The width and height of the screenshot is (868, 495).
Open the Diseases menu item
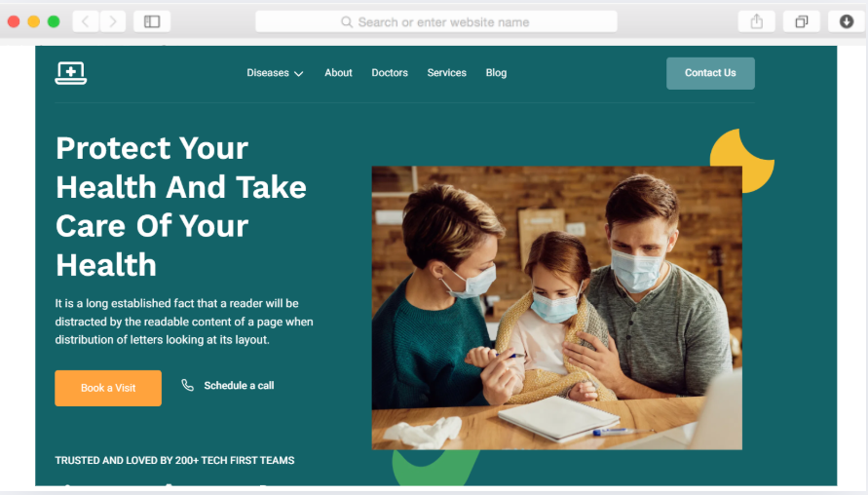tap(268, 73)
